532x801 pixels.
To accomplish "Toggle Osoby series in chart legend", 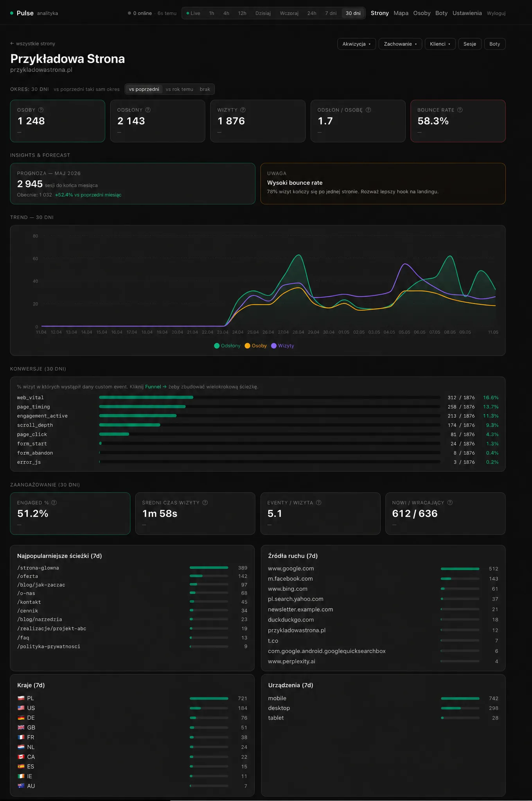I will (x=256, y=346).
